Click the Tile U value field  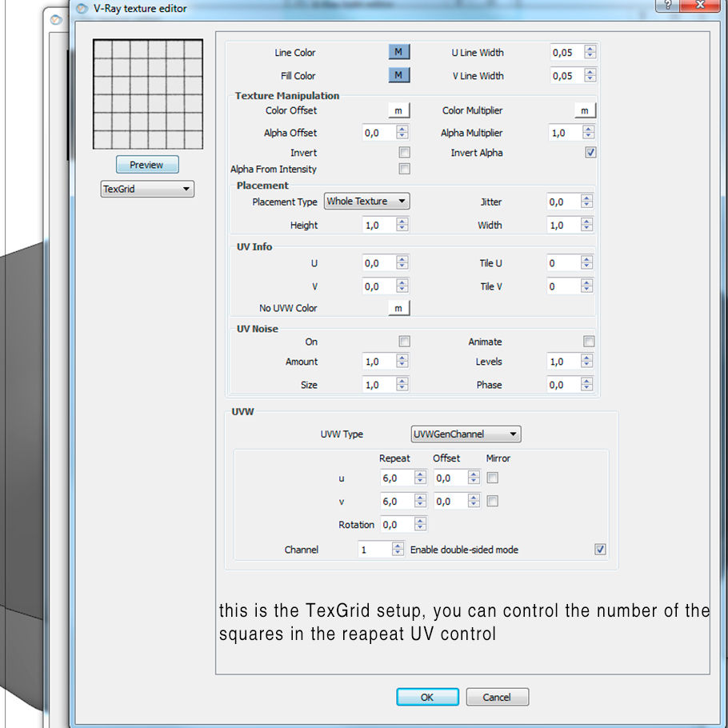click(x=564, y=263)
